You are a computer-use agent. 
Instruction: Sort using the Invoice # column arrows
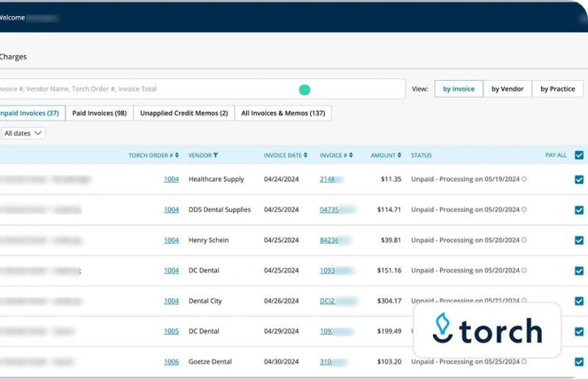click(351, 155)
